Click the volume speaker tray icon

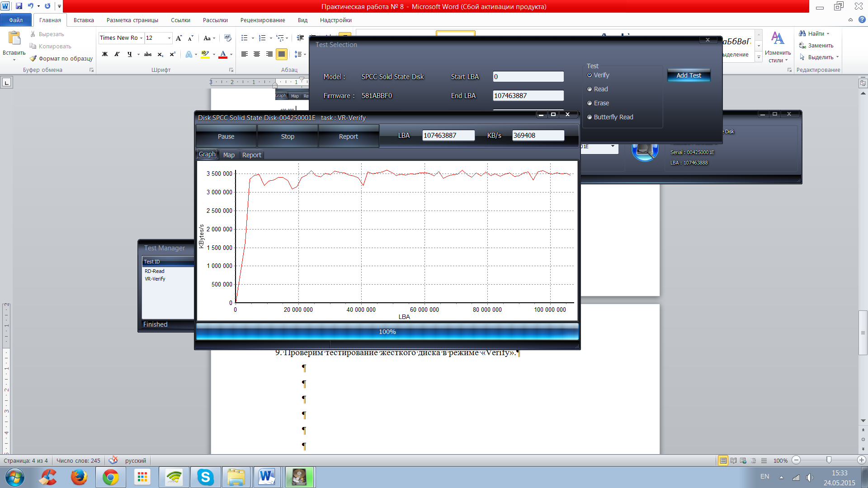pos(809,477)
